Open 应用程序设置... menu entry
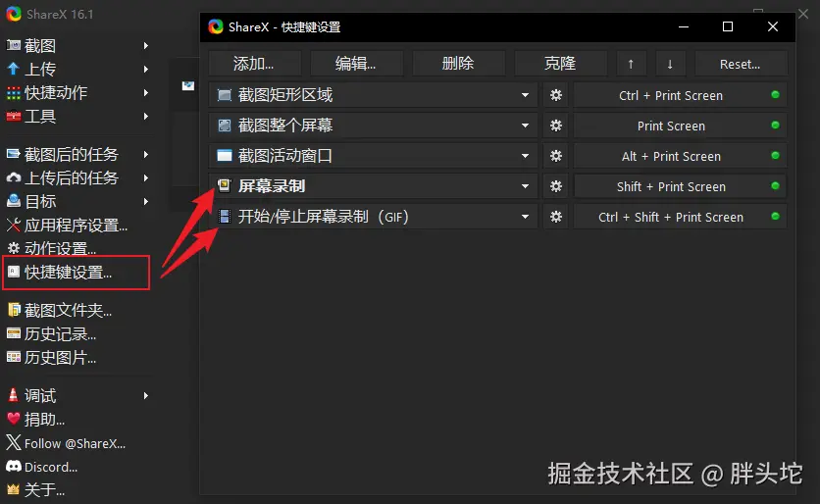820x504 pixels. pos(77,226)
